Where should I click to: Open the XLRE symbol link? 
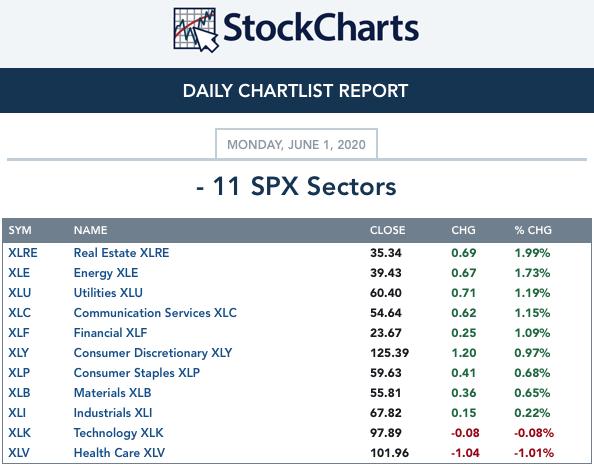coord(23,253)
